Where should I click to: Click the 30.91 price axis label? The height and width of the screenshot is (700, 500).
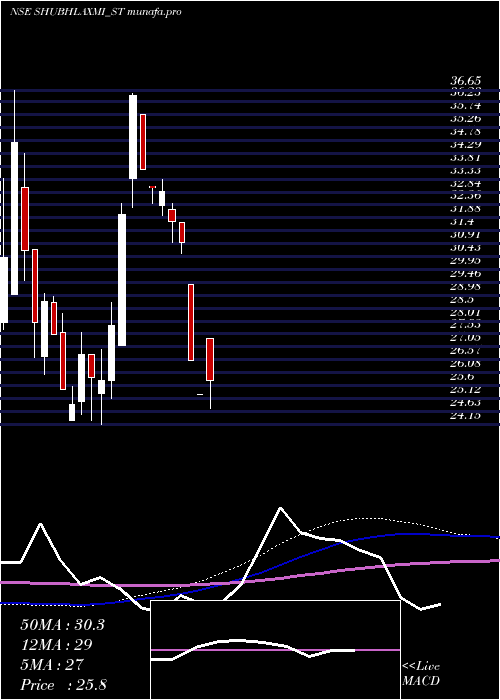pyautogui.click(x=466, y=235)
